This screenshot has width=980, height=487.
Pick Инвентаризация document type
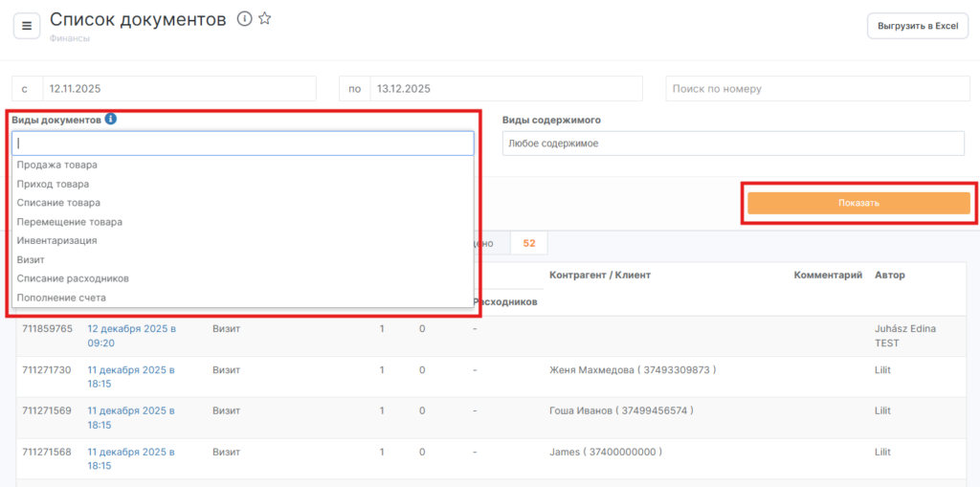(x=56, y=240)
